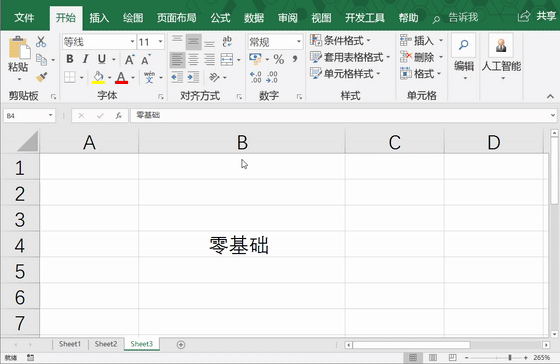Decrease indent

[x=177, y=77]
